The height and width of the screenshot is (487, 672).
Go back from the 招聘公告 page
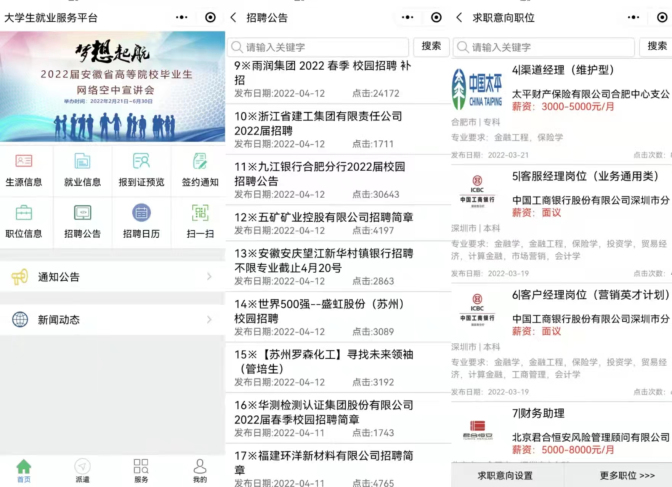(234, 18)
